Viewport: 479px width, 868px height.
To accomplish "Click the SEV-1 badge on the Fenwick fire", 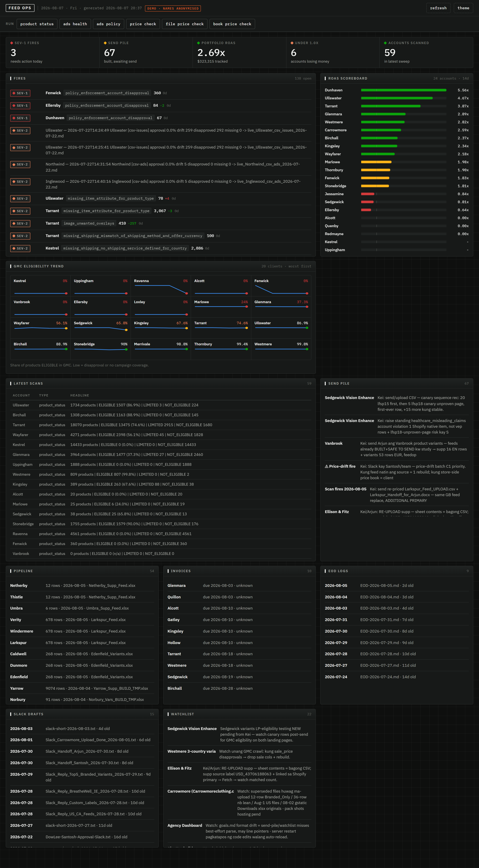I will (x=20, y=93).
